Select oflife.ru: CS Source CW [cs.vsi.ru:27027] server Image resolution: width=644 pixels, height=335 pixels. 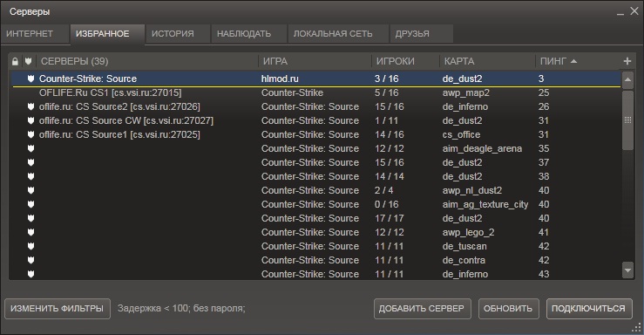pos(316,120)
